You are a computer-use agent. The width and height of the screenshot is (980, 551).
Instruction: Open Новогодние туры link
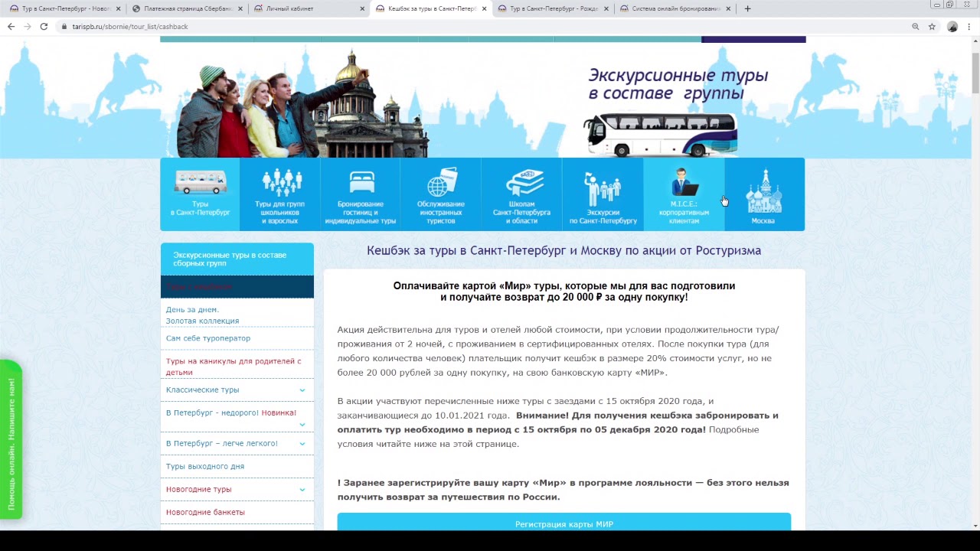pos(198,489)
